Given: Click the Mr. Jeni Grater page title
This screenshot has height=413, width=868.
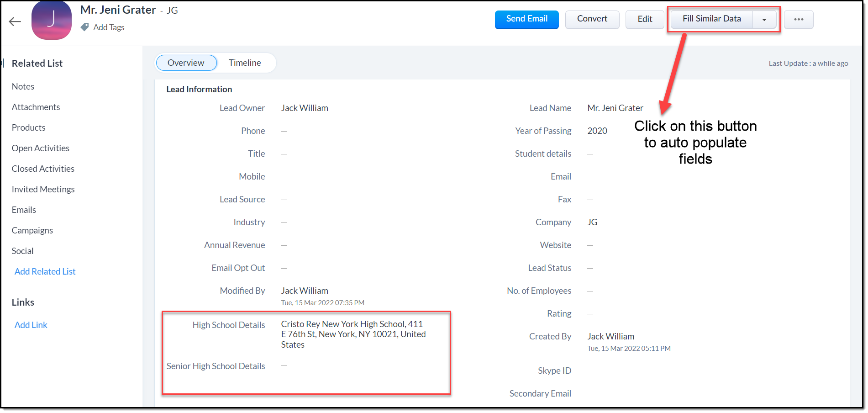Looking at the screenshot, I should pyautogui.click(x=118, y=10).
